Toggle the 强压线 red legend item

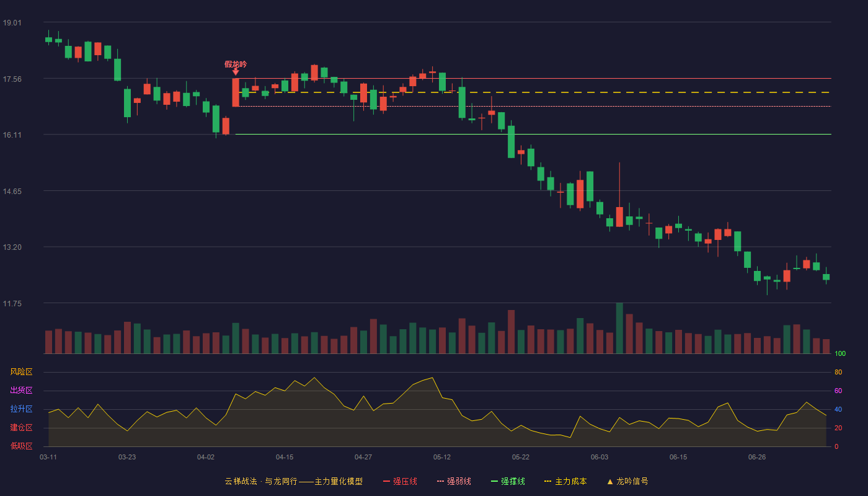pos(400,481)
